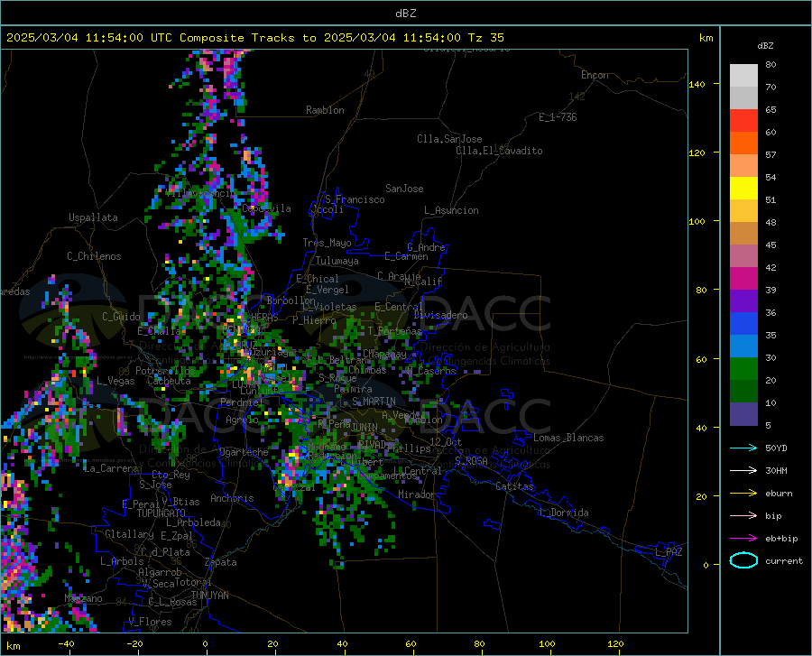Click the 'Tulumaya' map label
Image resolution: width=812 pixels, height=656 pixels.
(337, 261)
